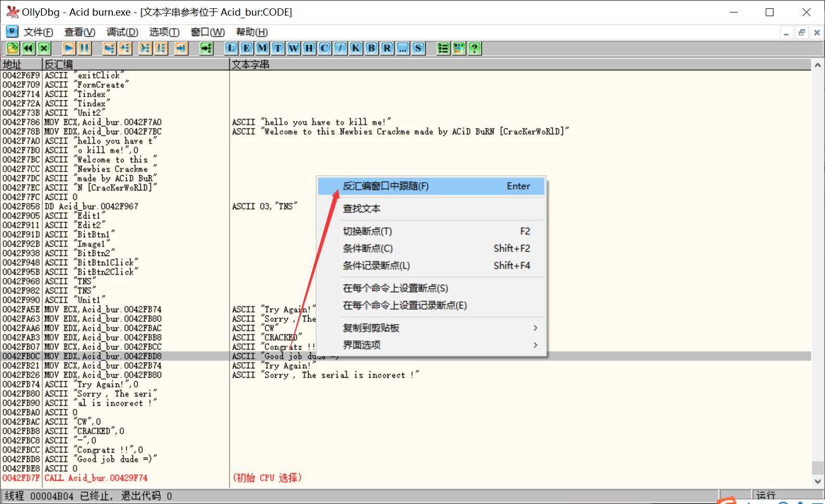This screenshot has width=825, height=504.
Task: Select row at address 0042FB21
Action: point(406,366)
